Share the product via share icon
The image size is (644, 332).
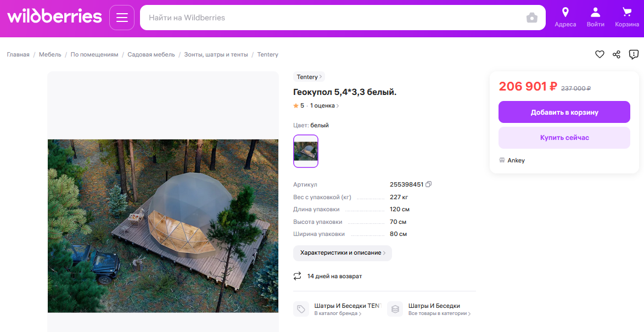click(616, 54)
